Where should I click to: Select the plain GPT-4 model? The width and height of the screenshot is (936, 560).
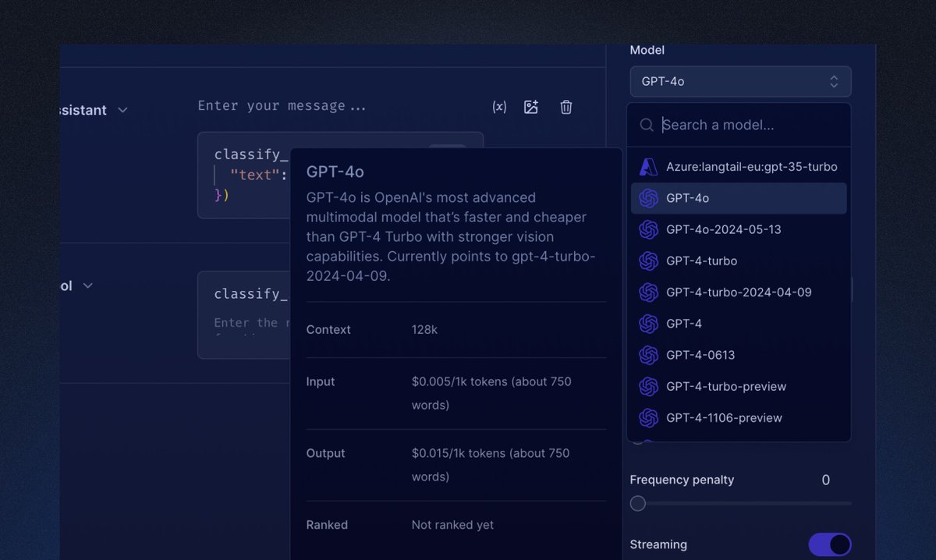[x=739, y=324]
